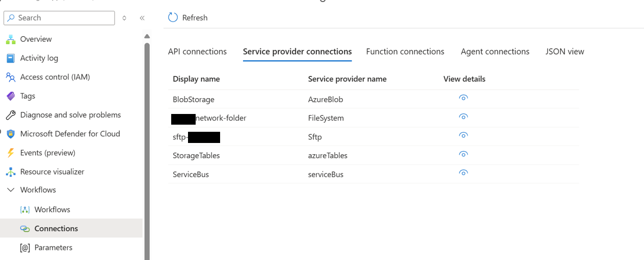Collapse the Workflows section chevron
The image size is (644, 260).
tap(11, 190)
